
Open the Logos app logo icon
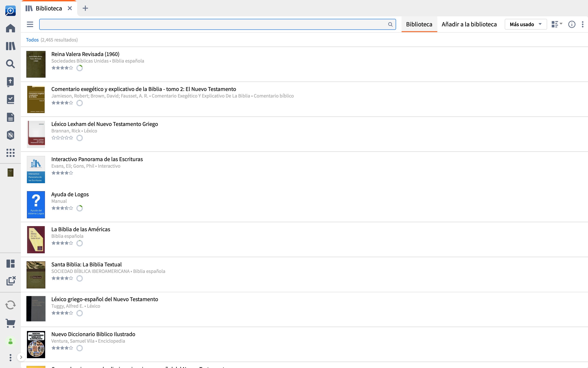click(x=10, y=11)
